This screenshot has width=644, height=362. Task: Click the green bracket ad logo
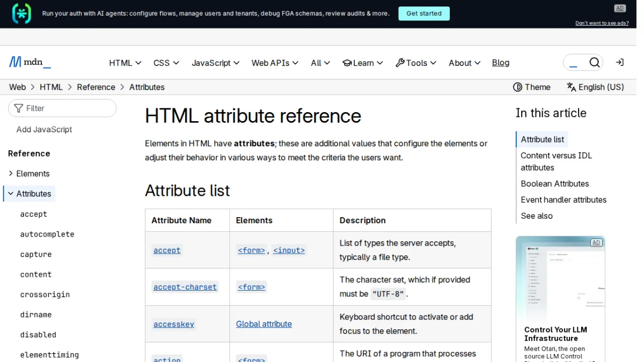tap(21, 13)
